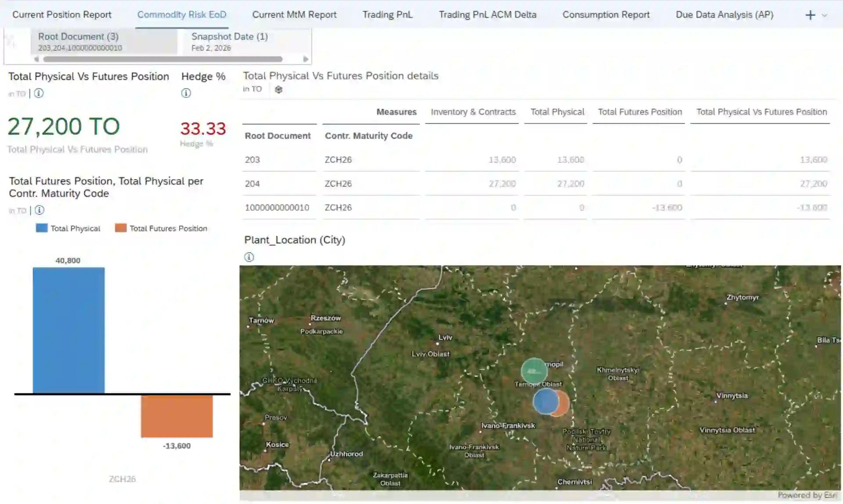Click the blue Total Physical color swatch
The height and width of the screenshot is (504, 843).
[41, 228]
